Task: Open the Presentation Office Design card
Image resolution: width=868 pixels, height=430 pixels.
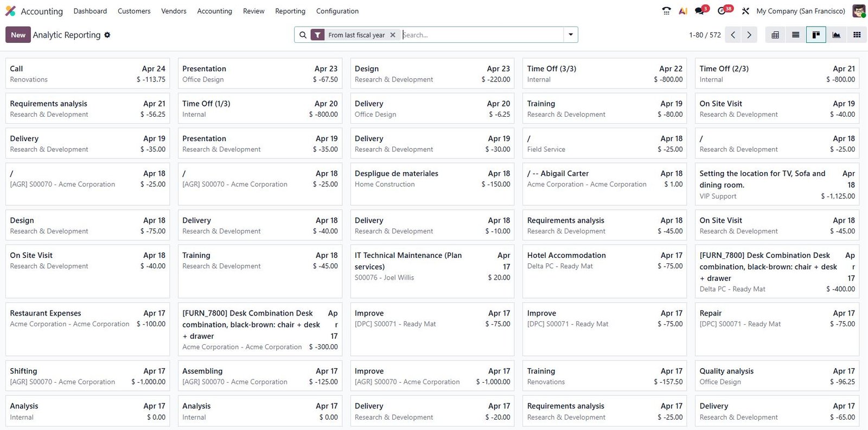Action: (x=260, y=73)
